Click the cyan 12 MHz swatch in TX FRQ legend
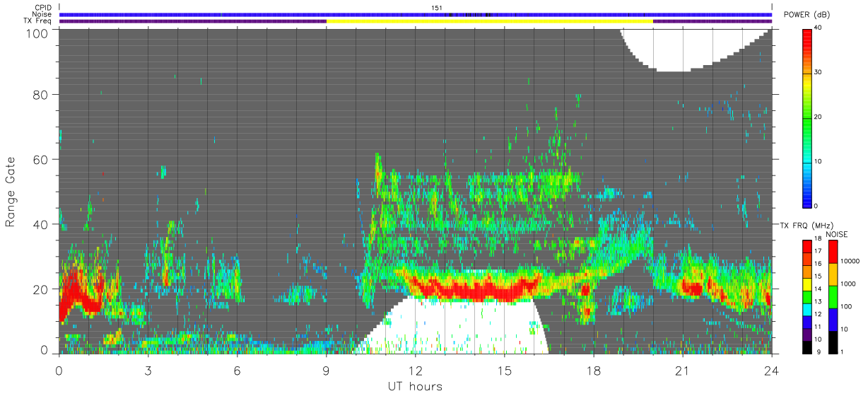This screenshot has height=401, width=868. tap(807, 310)
